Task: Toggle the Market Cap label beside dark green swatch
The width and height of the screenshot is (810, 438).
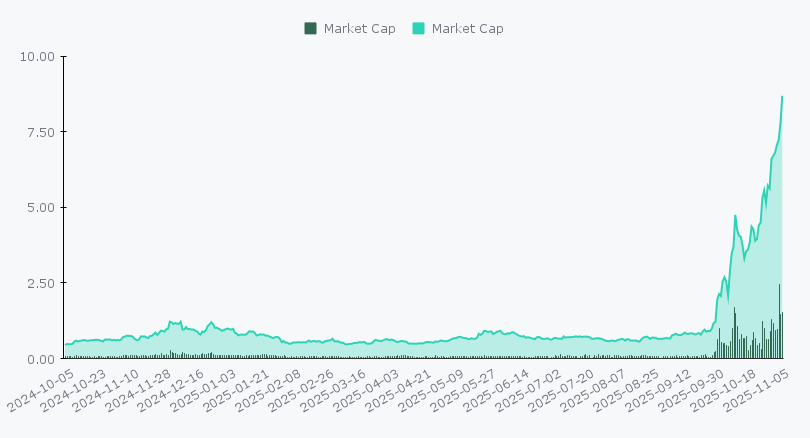Action: pos(360,28)
